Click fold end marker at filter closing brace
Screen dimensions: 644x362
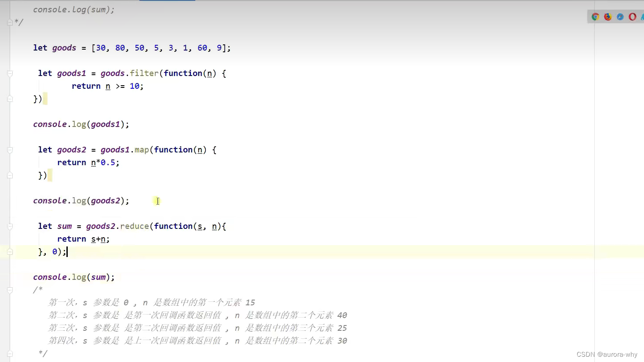(x=10, y=99)
